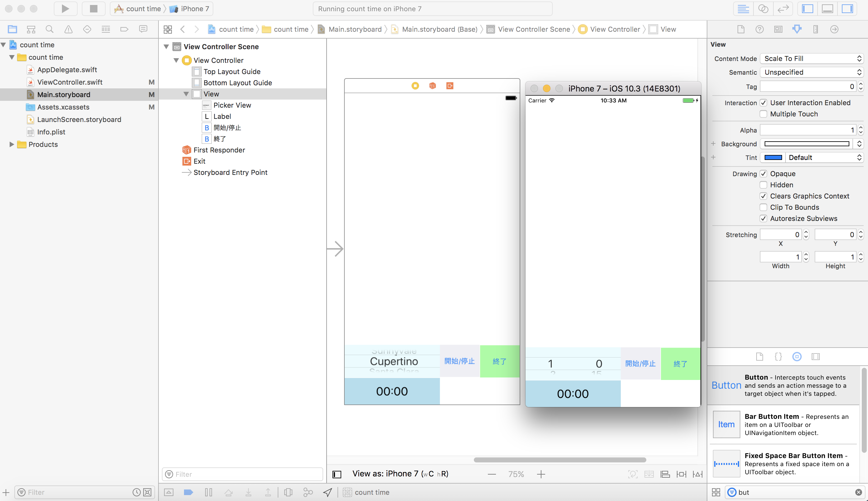Select ViewController.swift in the navigator
Viewport: 868px width, 501px height.
pos(69,82)
